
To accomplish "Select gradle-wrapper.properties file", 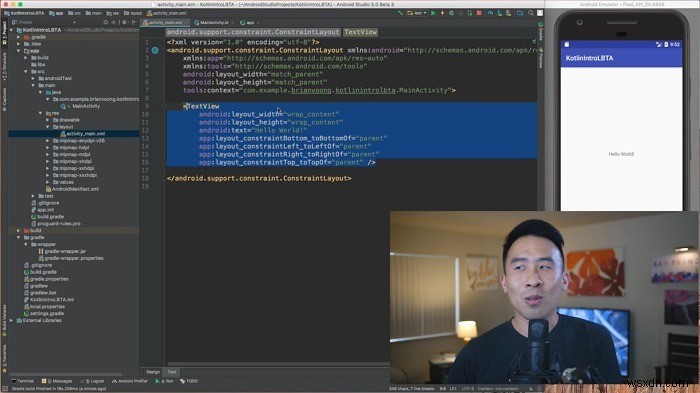I will pos(74,258).
